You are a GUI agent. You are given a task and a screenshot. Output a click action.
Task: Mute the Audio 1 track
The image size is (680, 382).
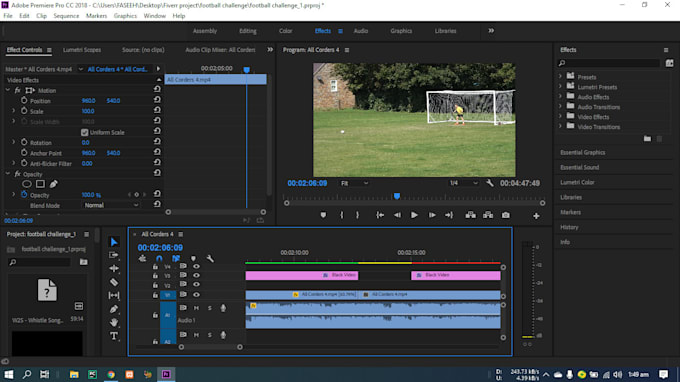[x=196, y=308]
